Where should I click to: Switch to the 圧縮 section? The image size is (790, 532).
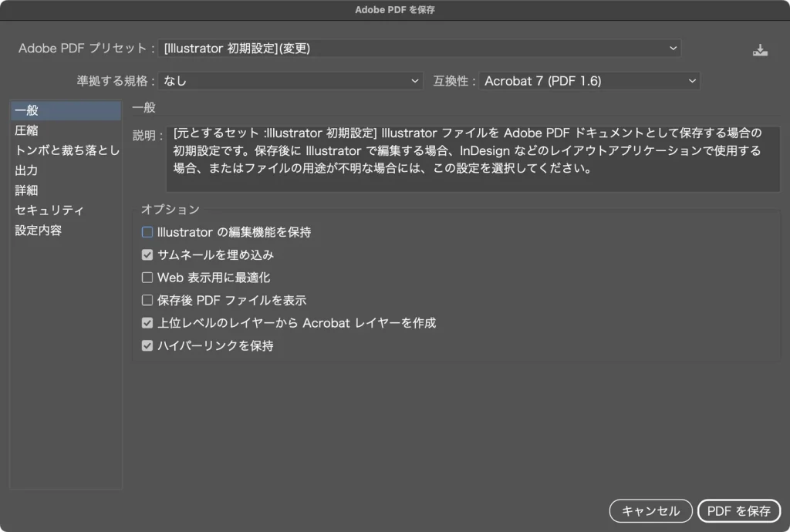tap(66, 130)
